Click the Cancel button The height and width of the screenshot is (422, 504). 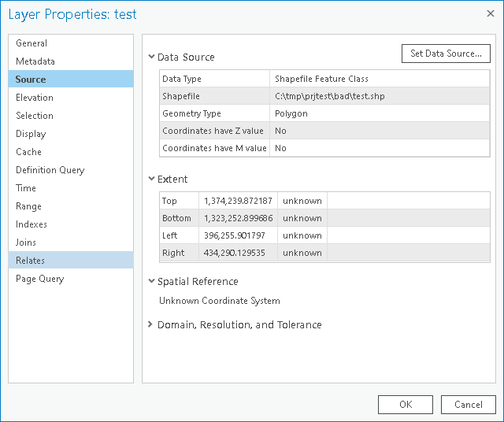click(x=469, y=405)
